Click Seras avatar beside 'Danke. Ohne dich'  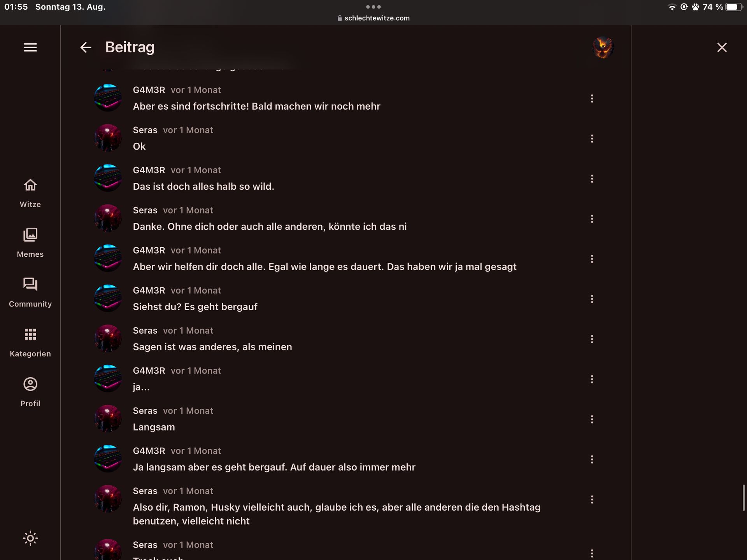108,218
